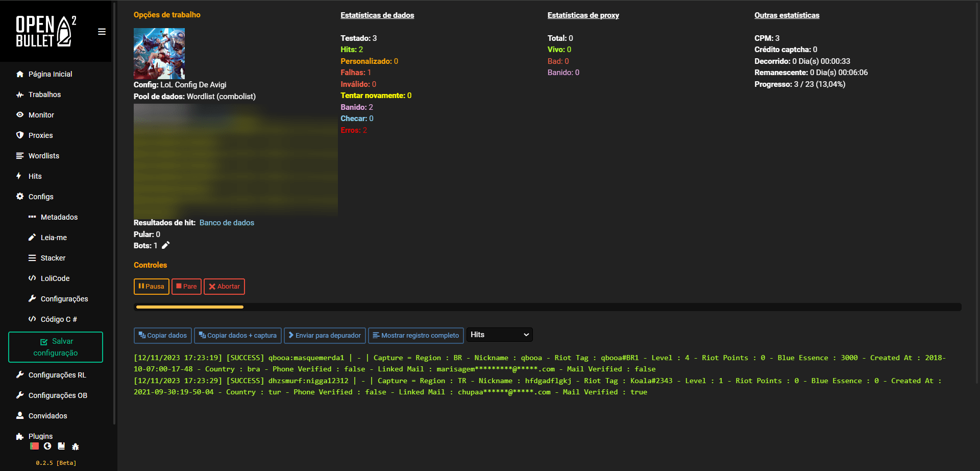Viewport: 980px width, 471px height.
Task: Click the Tentar novamente: 0 statistic
Action: pos(376,96)
